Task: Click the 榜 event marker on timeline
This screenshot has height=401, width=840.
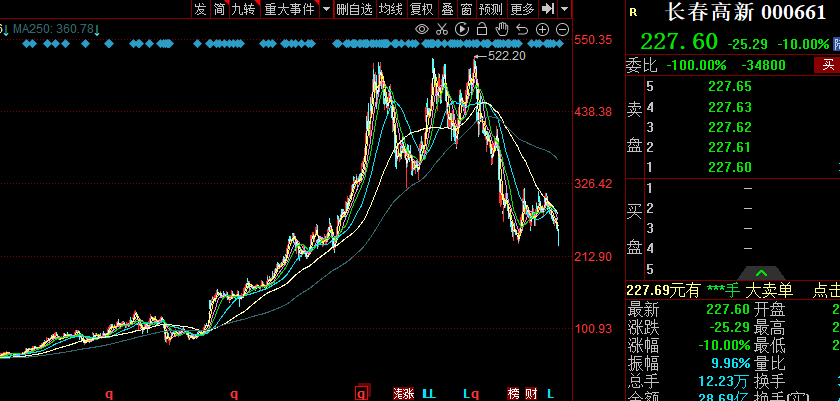Action: (514, 394)
